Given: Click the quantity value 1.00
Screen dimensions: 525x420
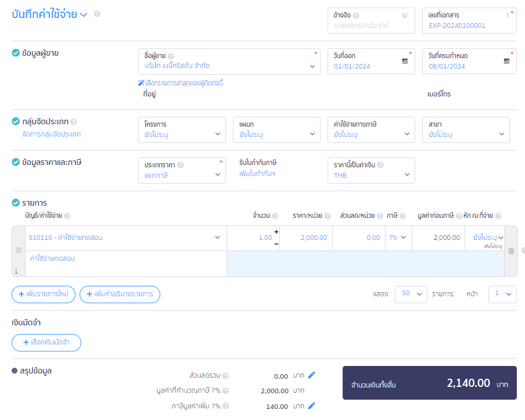Looking at the screenshot, I should [265, 238].
